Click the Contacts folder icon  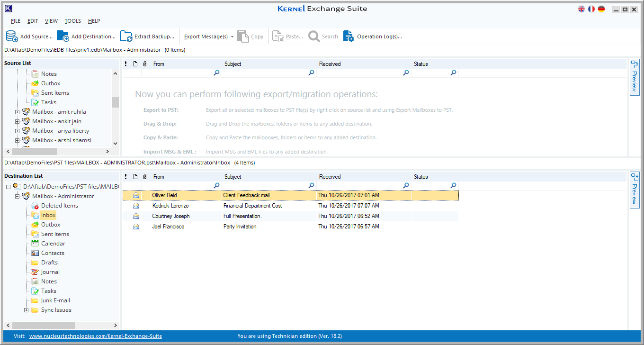coord(35,253)
